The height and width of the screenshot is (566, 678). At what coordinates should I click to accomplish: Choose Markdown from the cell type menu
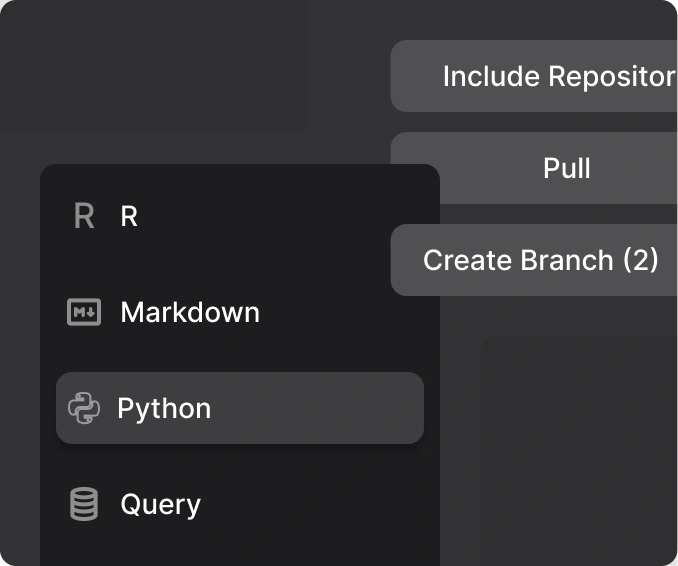pyautogui.click(x=240, y=312)
